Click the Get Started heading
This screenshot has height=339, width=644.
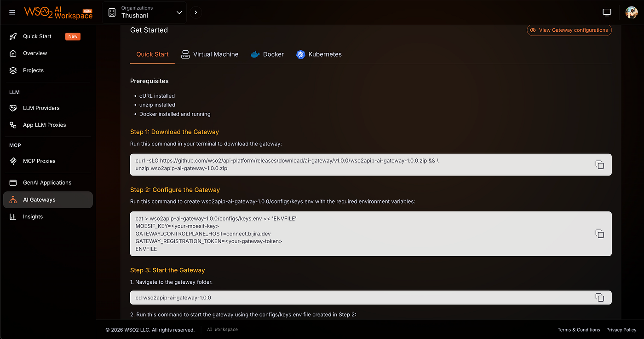pyautogui.click(x=149, y=30)
